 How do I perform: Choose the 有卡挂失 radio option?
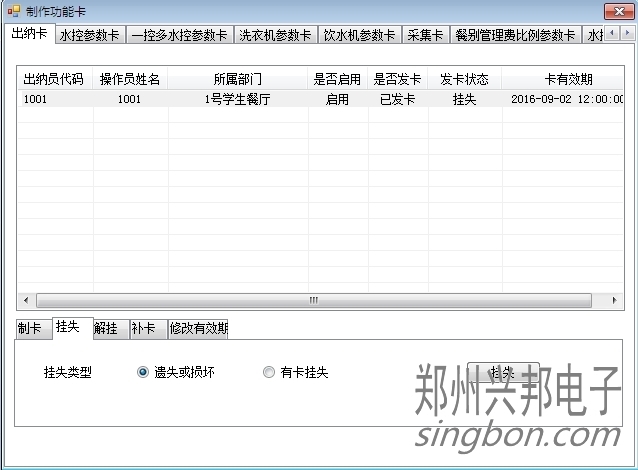tap(268, 372)
